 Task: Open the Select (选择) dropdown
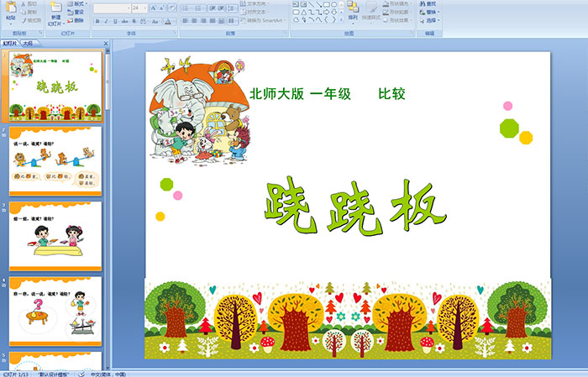point(430,20)
